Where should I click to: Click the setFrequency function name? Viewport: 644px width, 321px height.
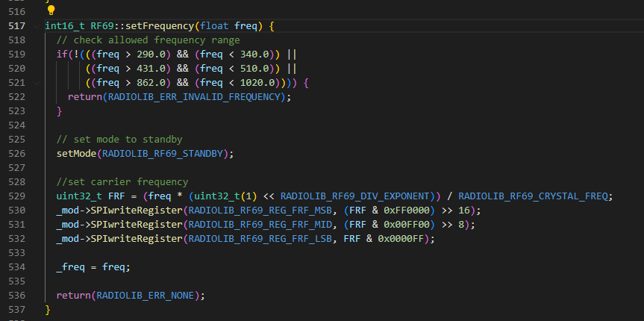click(160, 26)
